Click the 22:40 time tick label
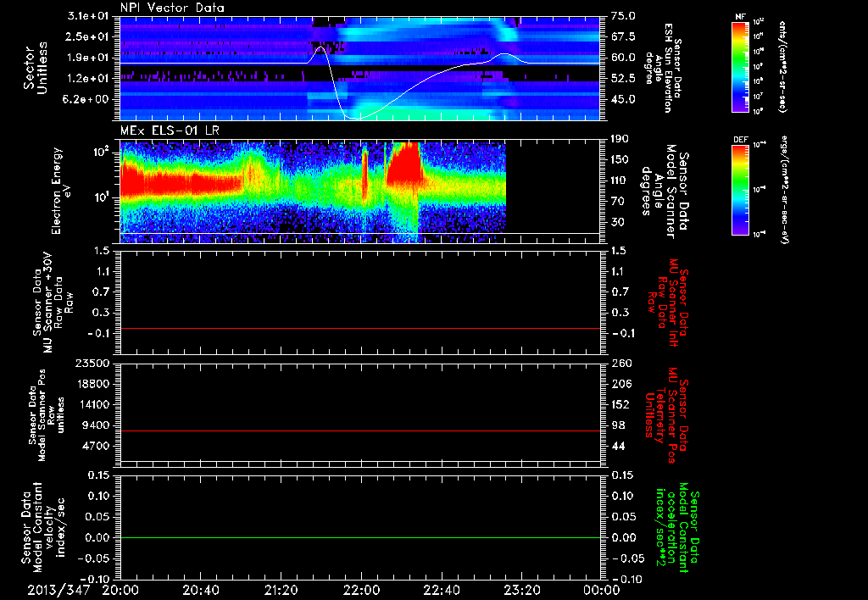The width and height of the screenshot is (868, 600). [441, 590]
